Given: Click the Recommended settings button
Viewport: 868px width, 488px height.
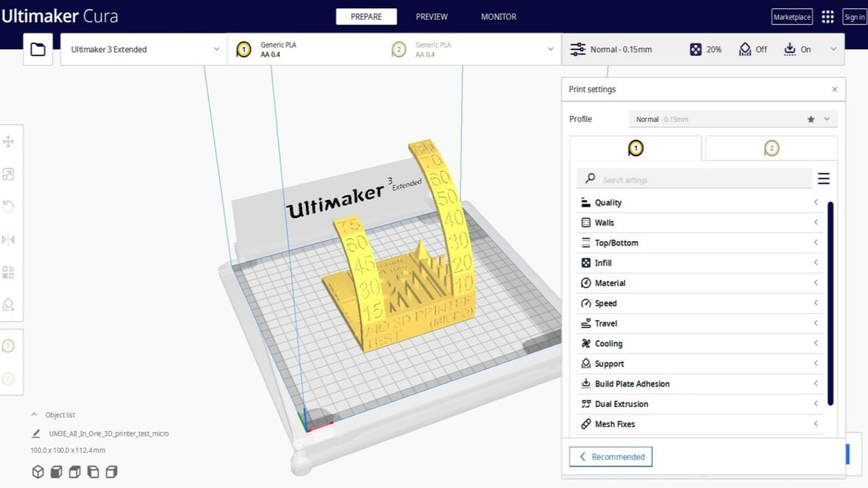Looking at the screenshot, I should pyautogui.click(x=611, y=456).
